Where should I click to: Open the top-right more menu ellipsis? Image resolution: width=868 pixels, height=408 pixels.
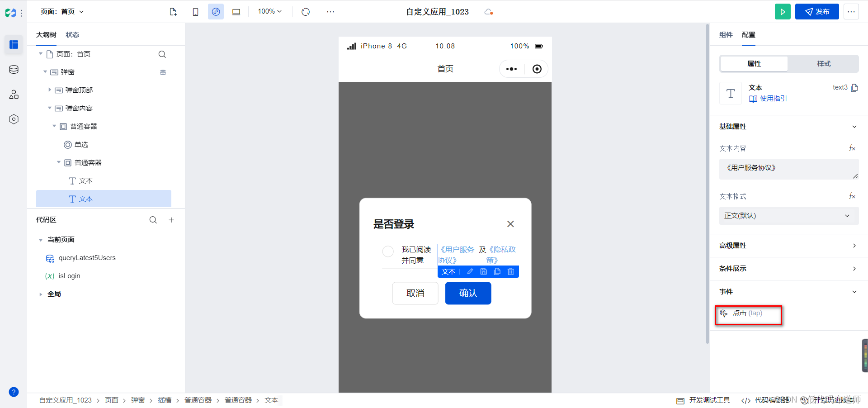[x=851, y=12]
